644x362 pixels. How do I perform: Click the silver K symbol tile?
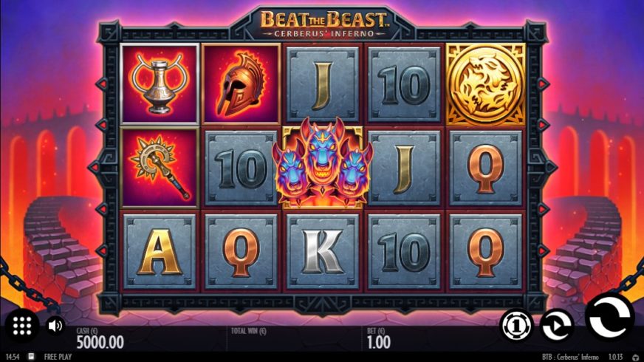323,251
